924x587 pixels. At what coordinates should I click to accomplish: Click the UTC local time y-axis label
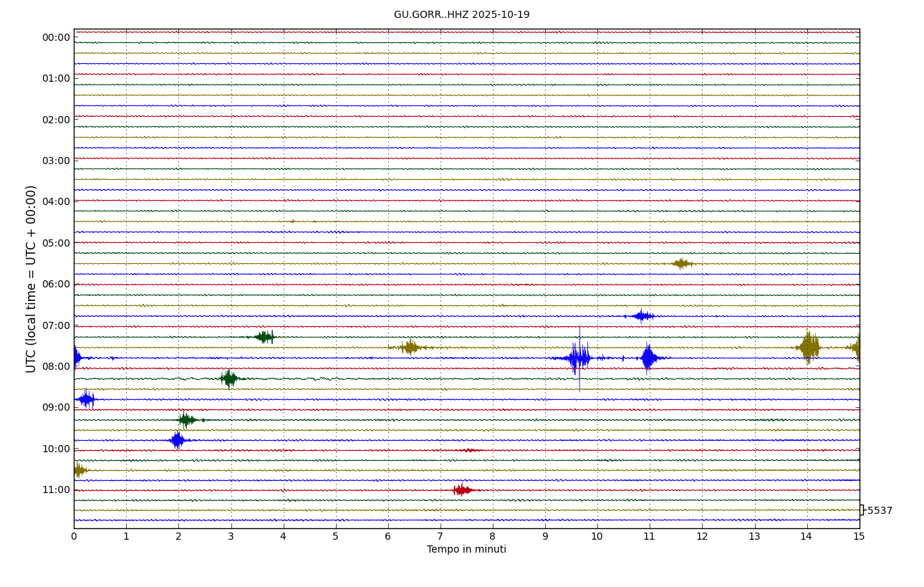coord(32,279)
